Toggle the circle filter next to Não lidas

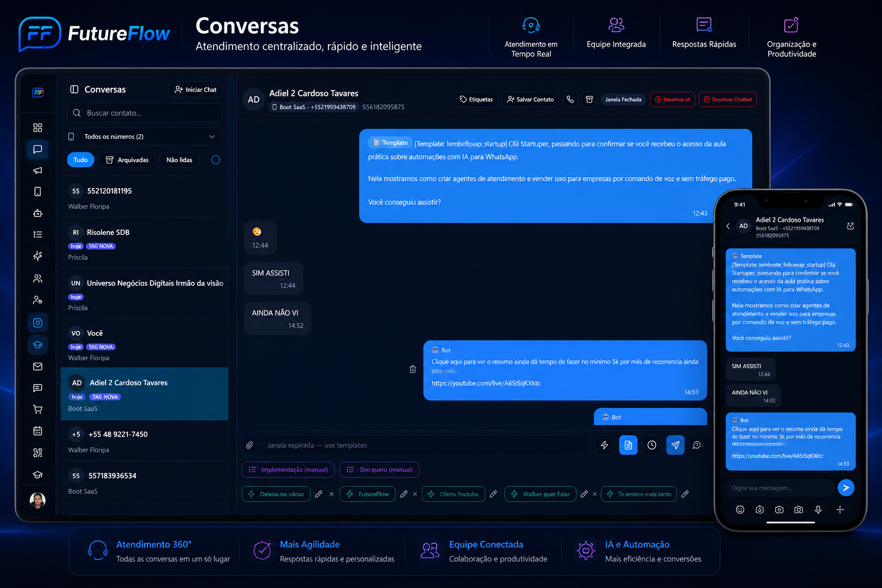point(216,160)
